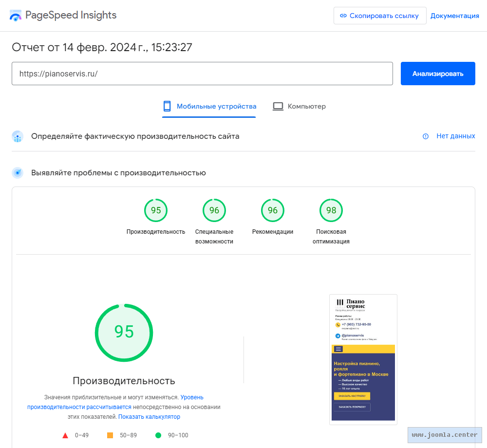Click inside the URL input field
The width and height of the screenshot is (487, 448).
[x=202, y=74]
